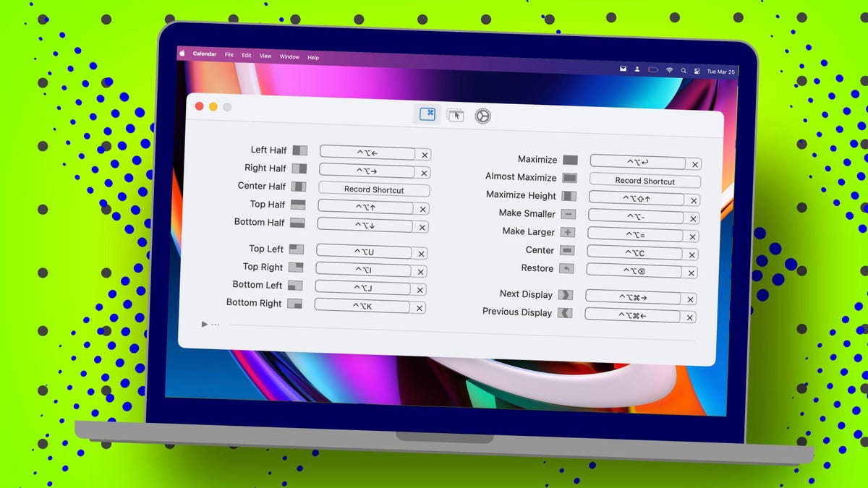Click the Make Larger plus icon
The height and width of the screenshot is (488, 868).
tap(568, 232)
